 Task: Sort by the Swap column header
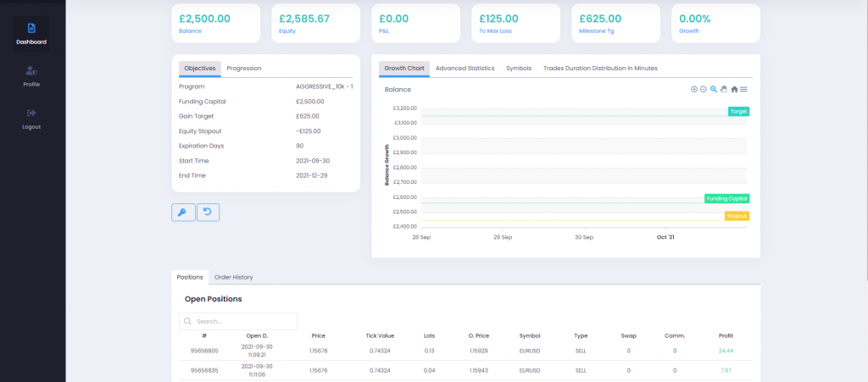(628, 335)
